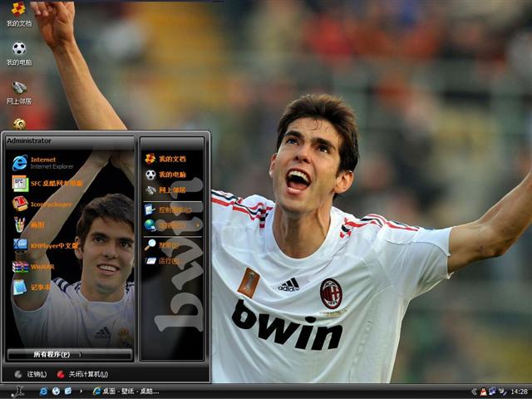This screenshot has width=532, height=399.
Task: Open the 我的文档 desktop icon
Action: pos(19,14)
